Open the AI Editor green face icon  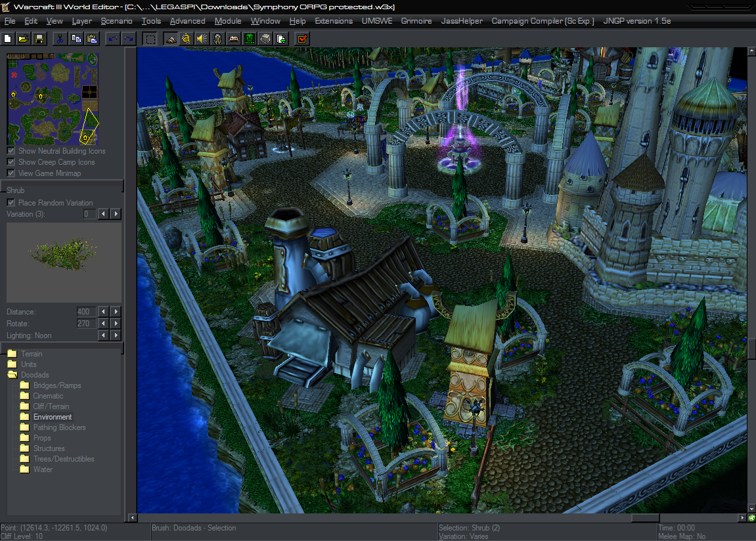(250, 39)
